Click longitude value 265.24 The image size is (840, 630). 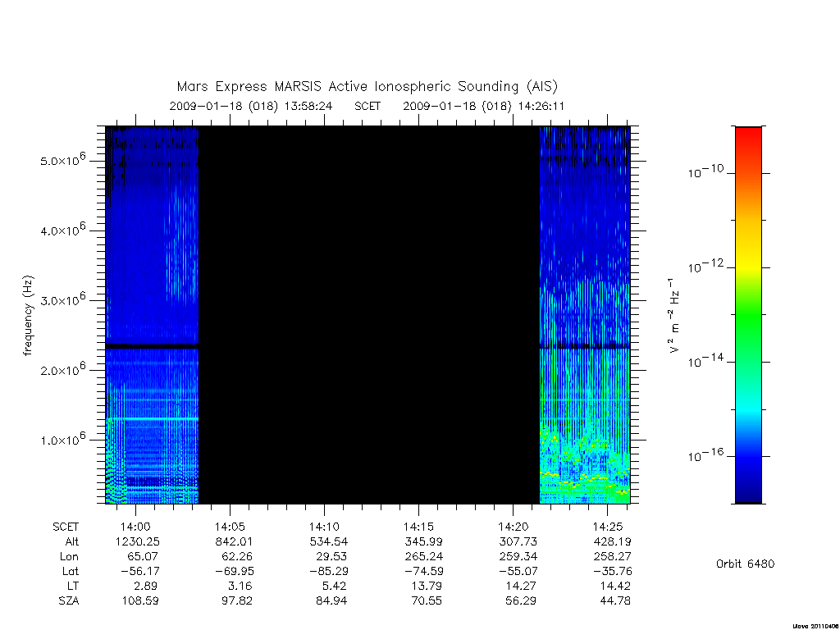point(423,557)
